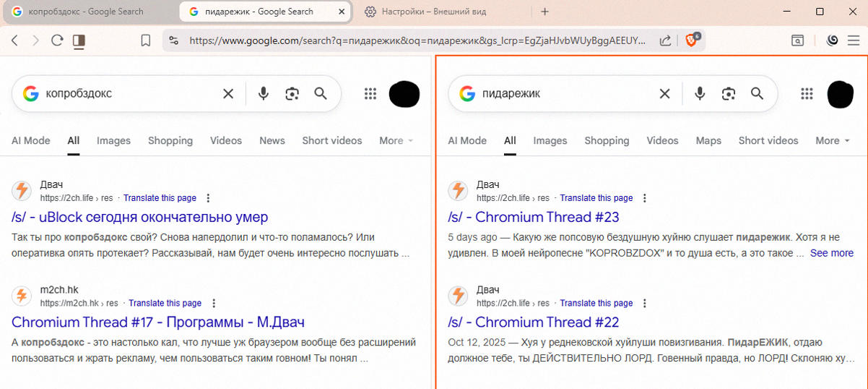
Task: Select Shopping filter in right pane
Action: pos(607,140)
